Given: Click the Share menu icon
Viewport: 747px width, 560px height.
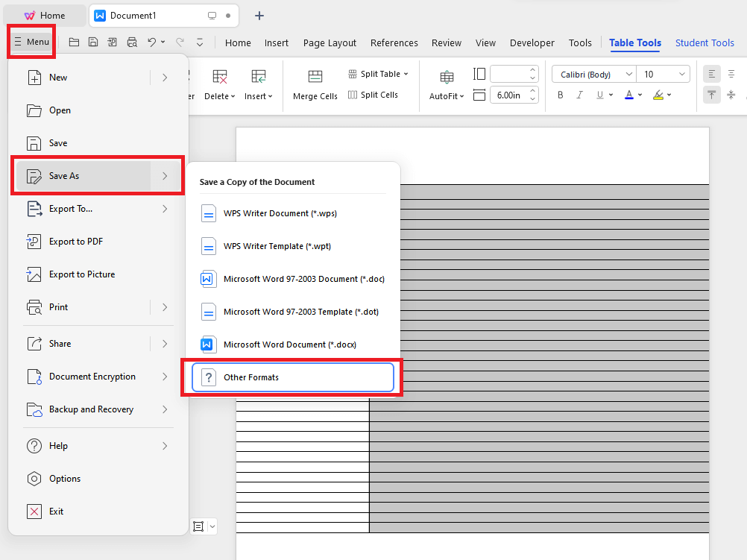Looking at the screenshot, I should point(34,344).
